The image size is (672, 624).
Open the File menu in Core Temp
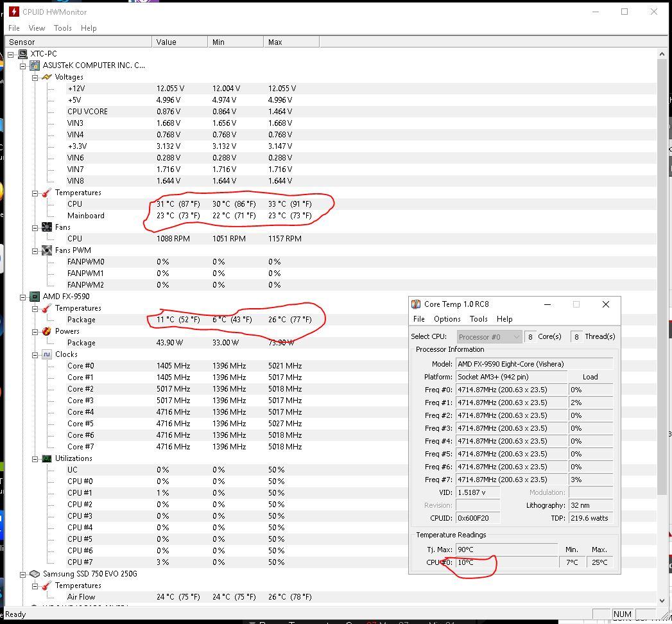tap(418, 319)
